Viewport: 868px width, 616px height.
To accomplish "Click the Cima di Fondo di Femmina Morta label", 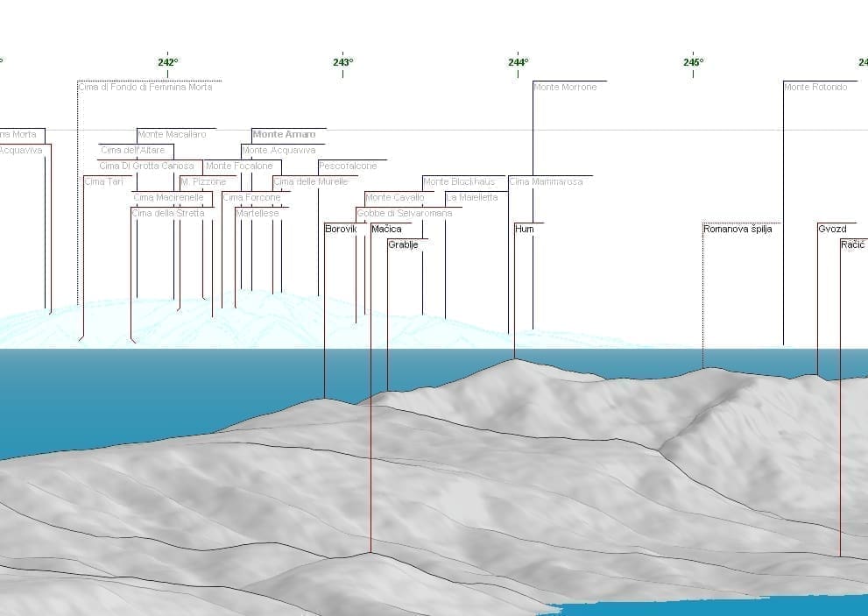I will click(145, 88).
